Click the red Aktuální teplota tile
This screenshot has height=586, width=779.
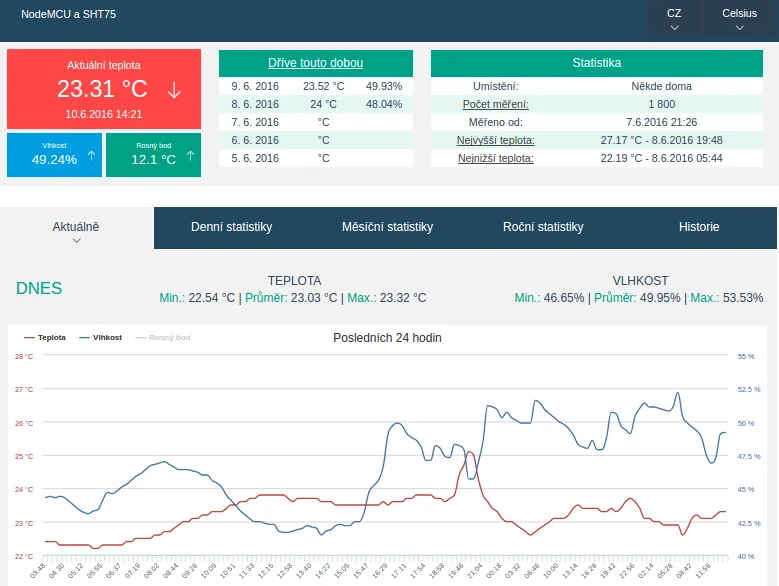(x=104, y=89)
